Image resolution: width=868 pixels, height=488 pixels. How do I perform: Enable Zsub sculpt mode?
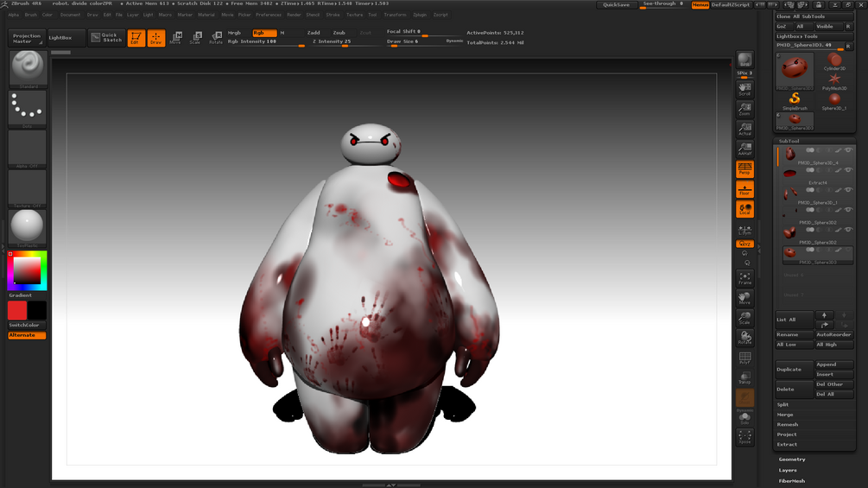tap(339, 33)
